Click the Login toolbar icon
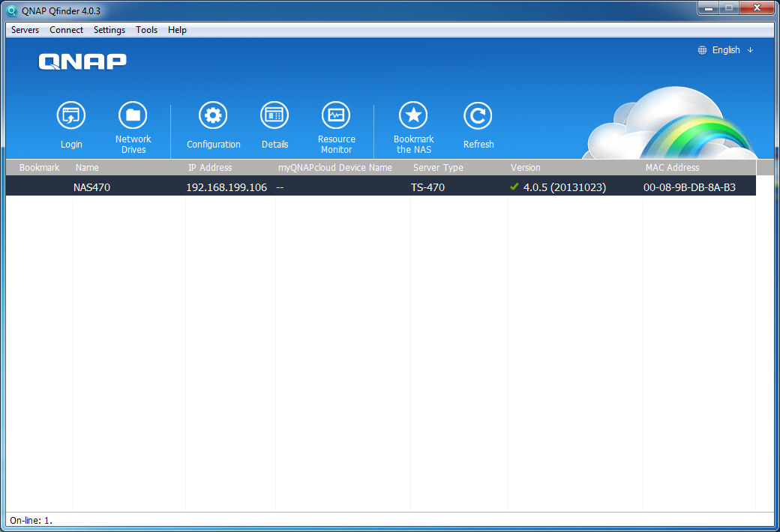This screenshot has width=780, height=532. [71, 115]
